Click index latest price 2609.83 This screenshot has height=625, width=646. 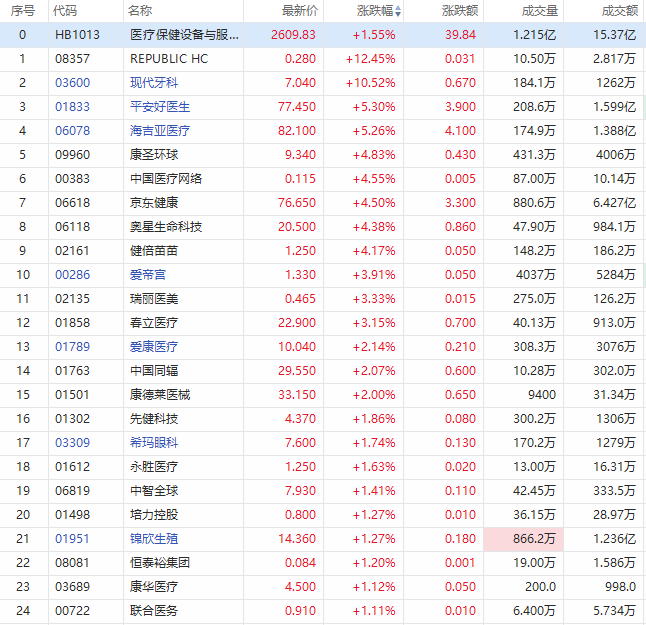pos(293,35)
